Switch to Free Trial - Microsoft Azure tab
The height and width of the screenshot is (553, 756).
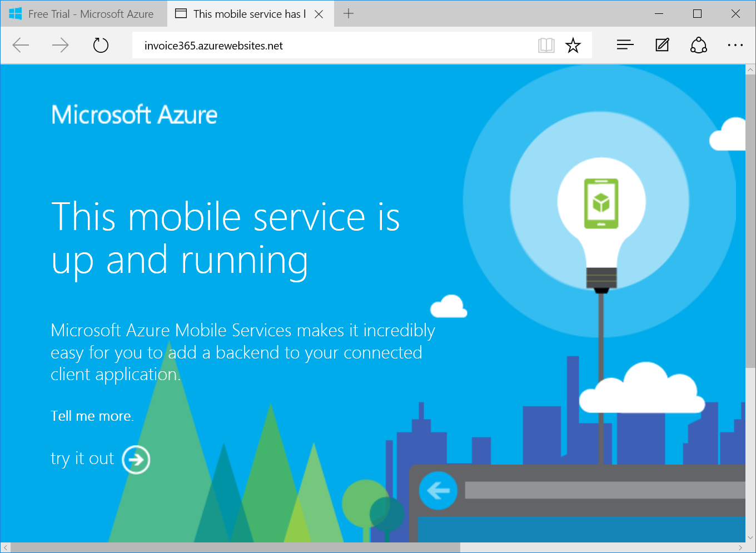click(84, 14)
